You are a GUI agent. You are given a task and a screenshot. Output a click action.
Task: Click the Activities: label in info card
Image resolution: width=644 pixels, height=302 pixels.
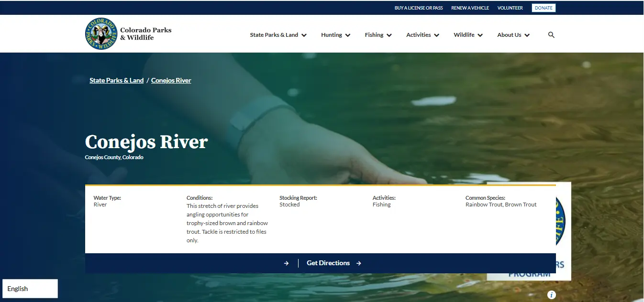[384, 198]
